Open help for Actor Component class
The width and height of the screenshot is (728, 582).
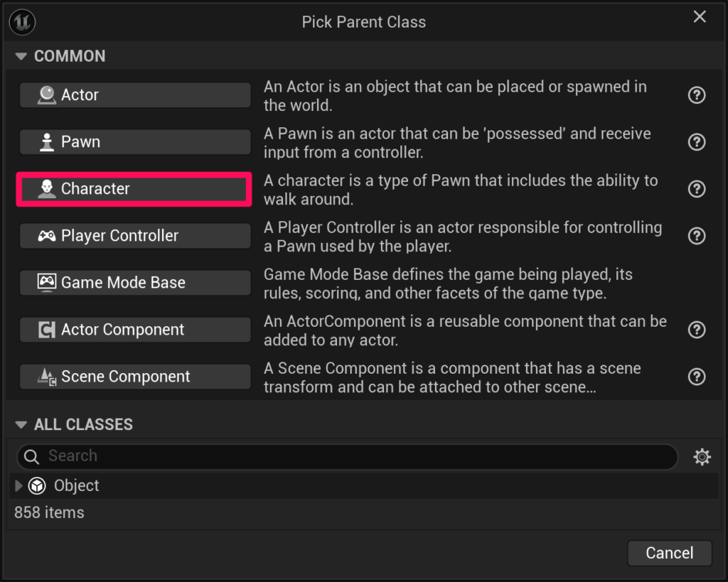(697, 330)
